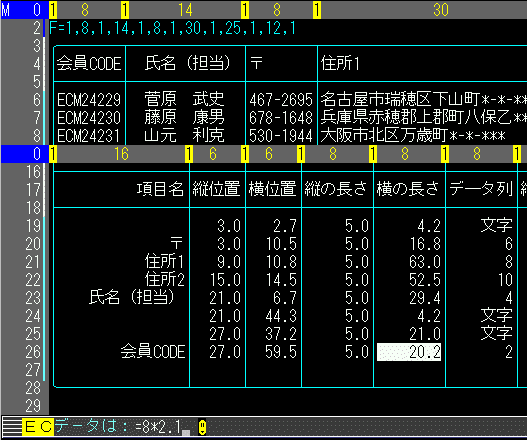Click 横位置 value 14.5 in row 22

(282, 280)
